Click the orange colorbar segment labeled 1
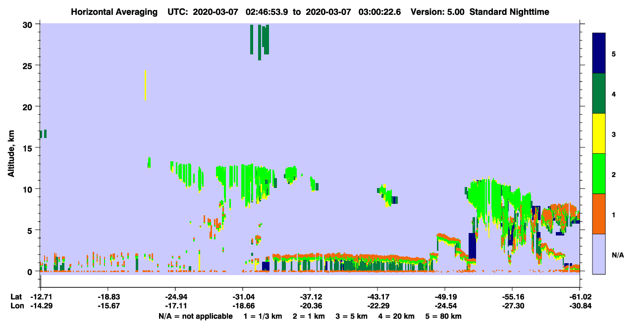This screenshot has height=330, width=644. (x=599, y=214)
